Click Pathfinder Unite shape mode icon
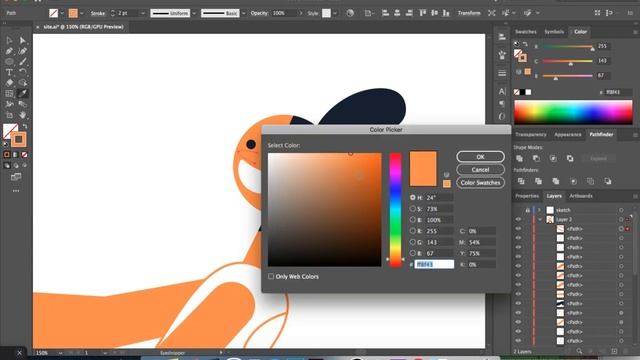 [x=519, y=158]
